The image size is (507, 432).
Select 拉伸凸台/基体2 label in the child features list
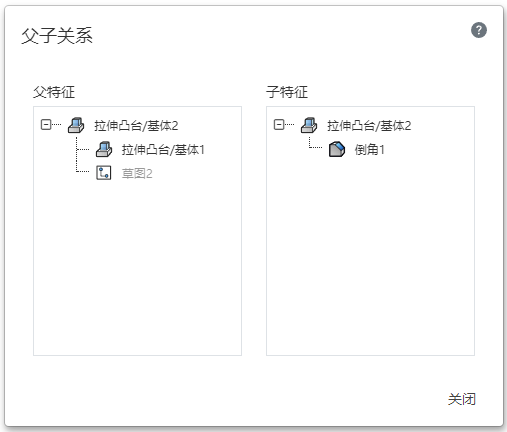click(369, 126)
